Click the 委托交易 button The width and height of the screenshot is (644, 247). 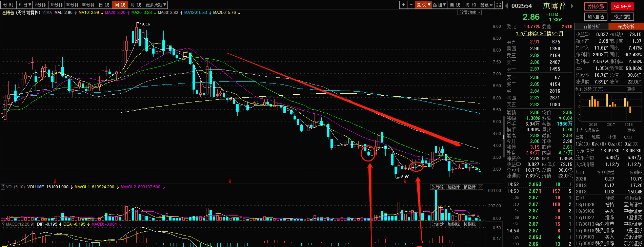point(596,6)
